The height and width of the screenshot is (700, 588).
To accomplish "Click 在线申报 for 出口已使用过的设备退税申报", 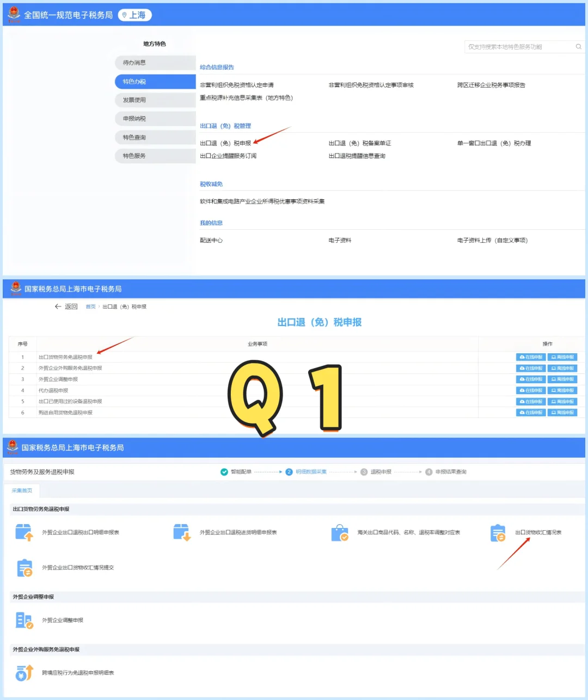I will click(531, 402).
